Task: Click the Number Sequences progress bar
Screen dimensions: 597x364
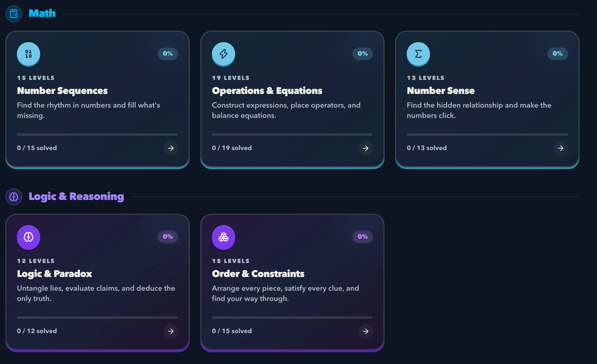Action: click(x=97, y=135)
